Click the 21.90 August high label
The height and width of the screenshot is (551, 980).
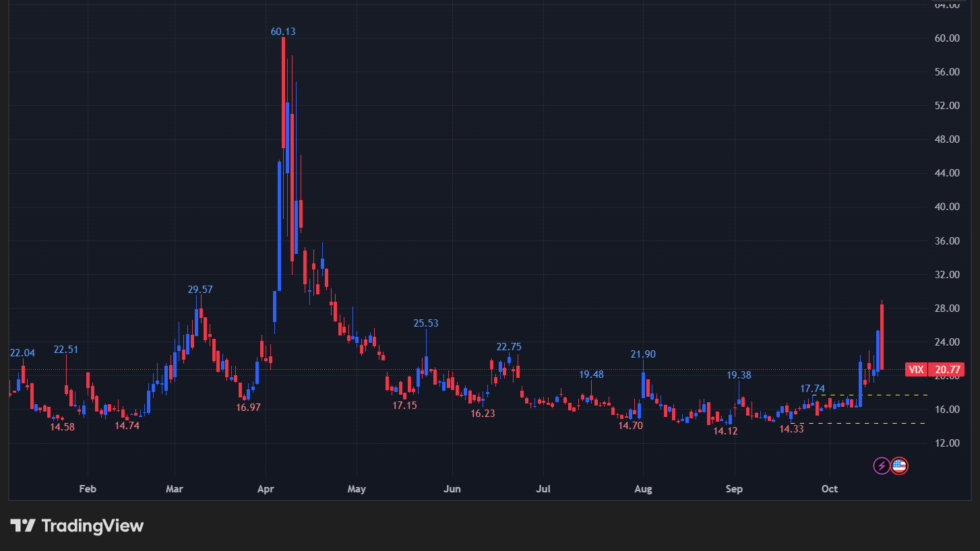pyautogui.click(x=643, y=354)
